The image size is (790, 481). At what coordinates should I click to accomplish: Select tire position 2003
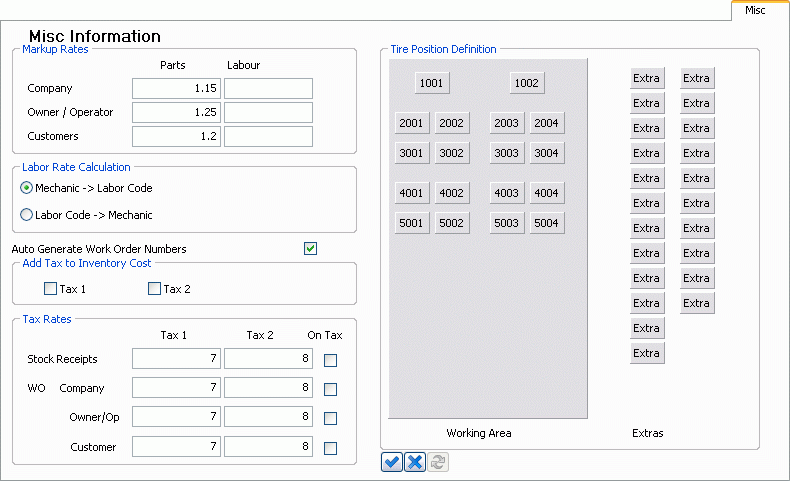click(507, 123)
